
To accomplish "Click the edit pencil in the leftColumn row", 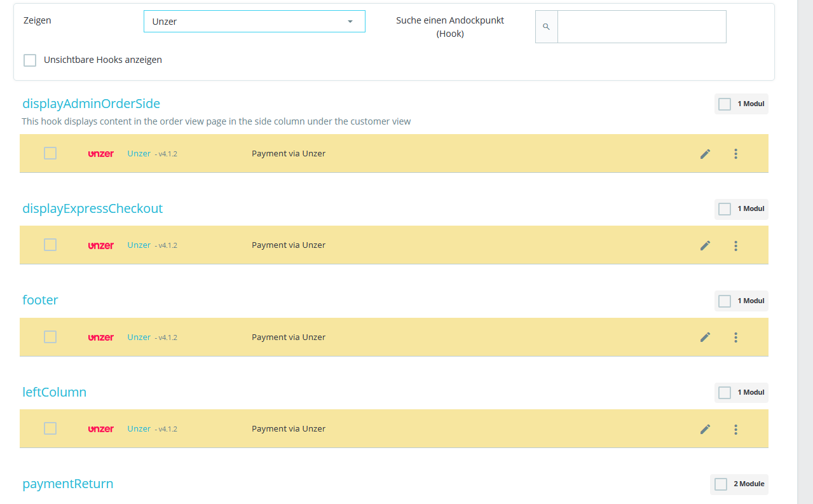I will (x=705, y=429).
